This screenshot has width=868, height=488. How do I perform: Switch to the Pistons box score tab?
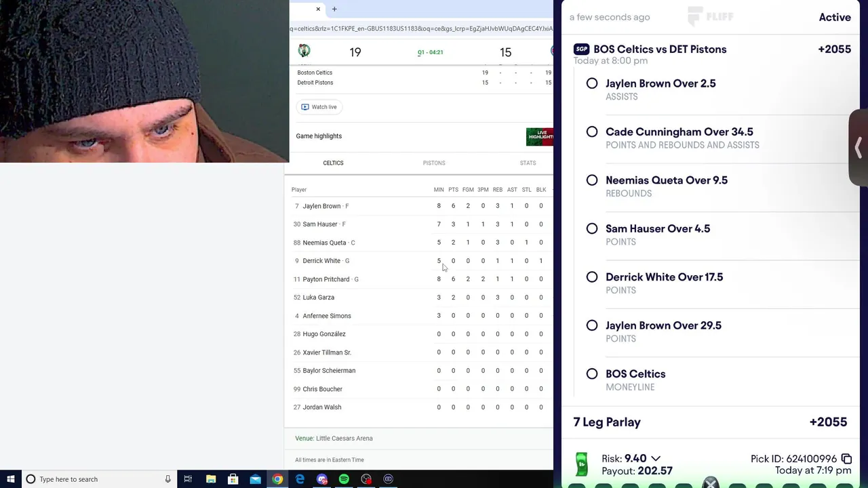coord(434,163)
